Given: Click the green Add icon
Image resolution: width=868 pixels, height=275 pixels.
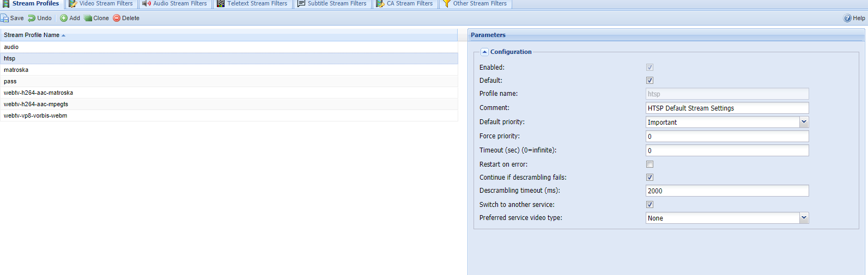Looking at the screenshot, I should [64, 18].
